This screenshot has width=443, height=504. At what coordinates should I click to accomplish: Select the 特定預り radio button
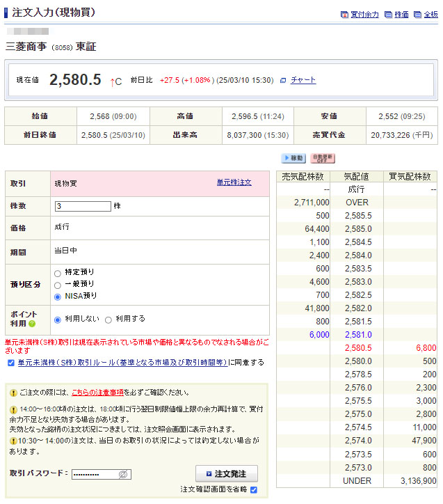(58, 273)
